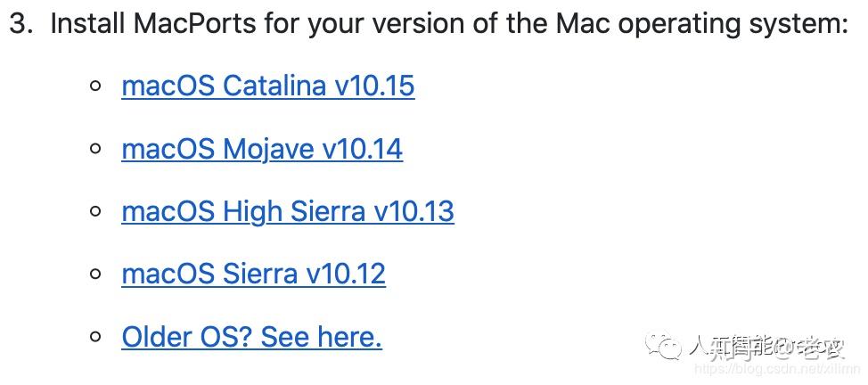Follow the macOS High Sierra v10.13 link

click(287, 211)
